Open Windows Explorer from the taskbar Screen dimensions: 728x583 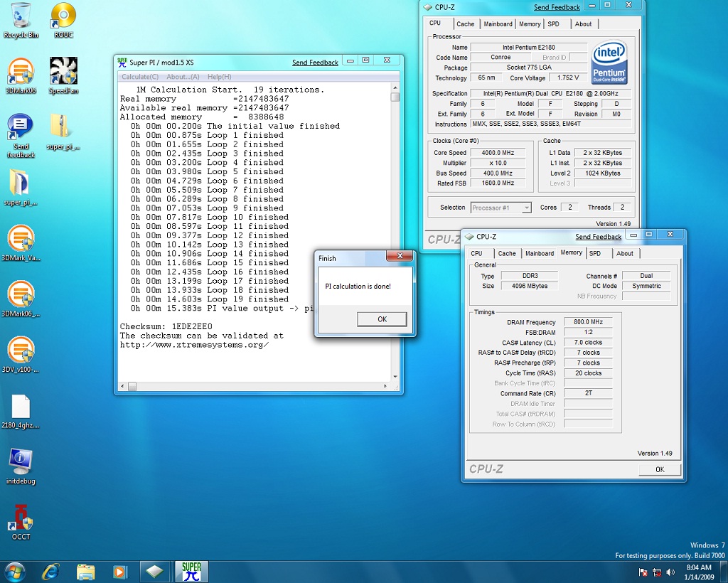click(x=85, y=572)
